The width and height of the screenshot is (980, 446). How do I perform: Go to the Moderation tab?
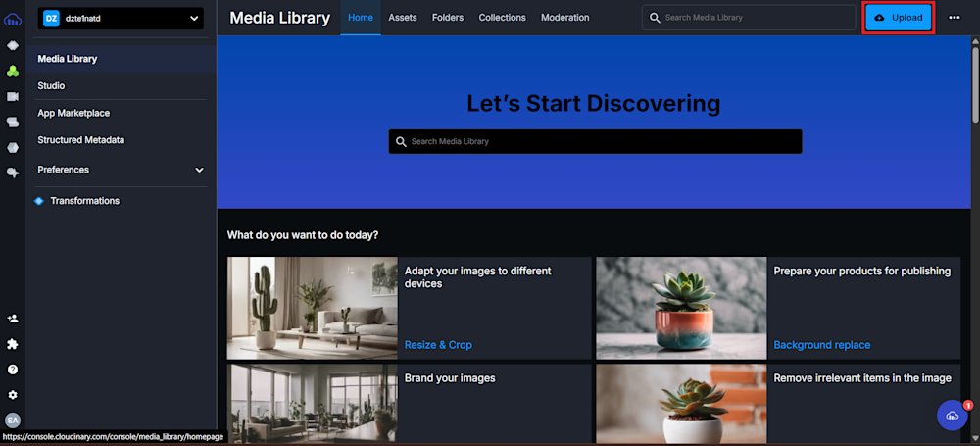click(x=565, y=18)
